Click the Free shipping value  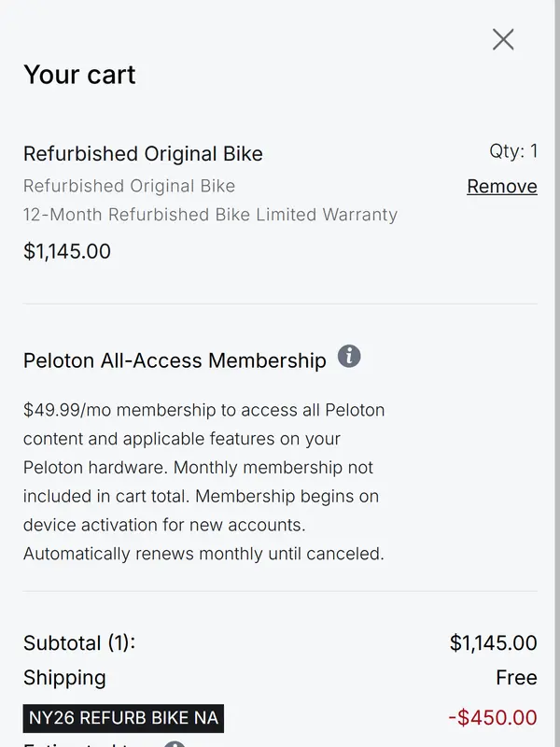[x=516, y=678]
